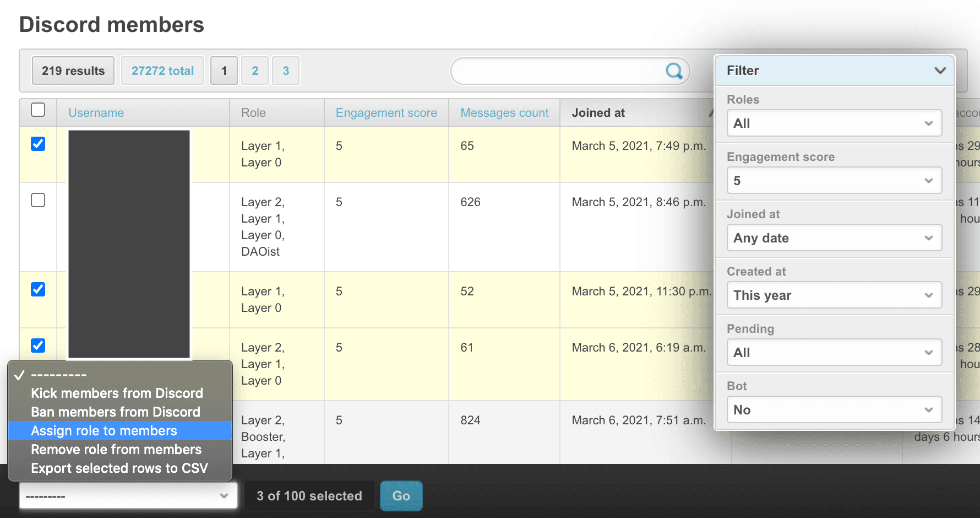Collapse the Filter panel chevron

coord(940,71)
